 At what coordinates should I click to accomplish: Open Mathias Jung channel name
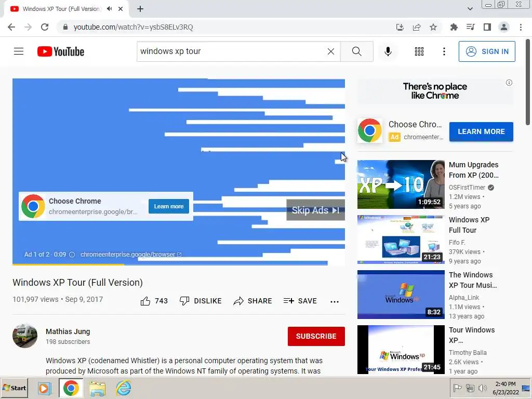[68, 331]
